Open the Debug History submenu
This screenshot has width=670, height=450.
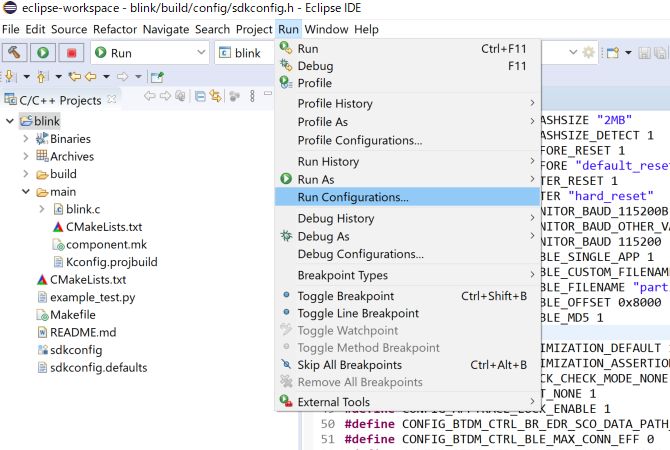coord(408,218)
